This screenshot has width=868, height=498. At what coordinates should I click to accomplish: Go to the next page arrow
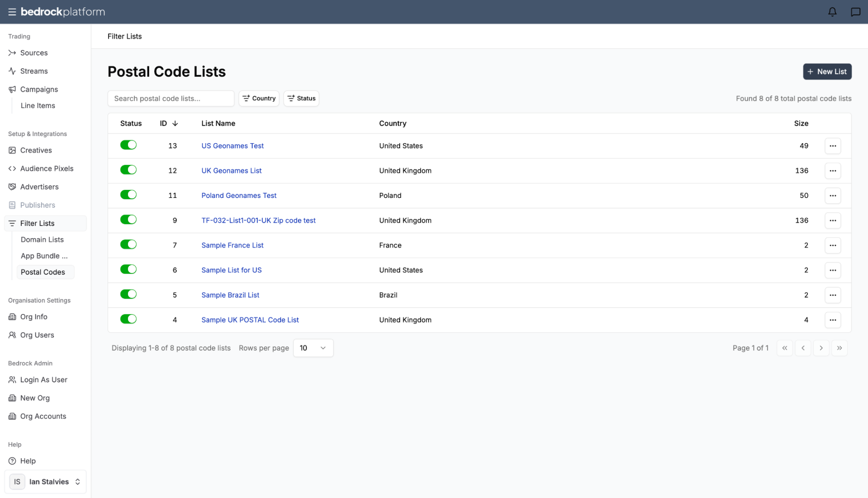(x=821, y=348)
